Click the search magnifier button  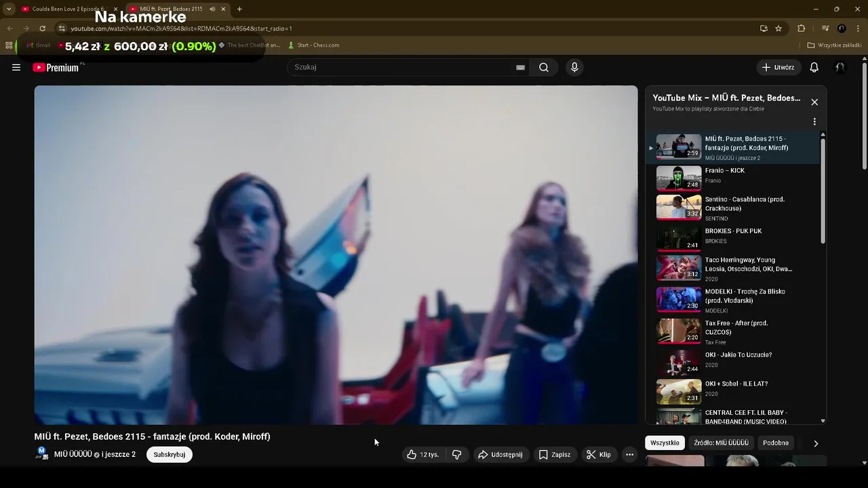pyautogui.click(x=544, y=67)
